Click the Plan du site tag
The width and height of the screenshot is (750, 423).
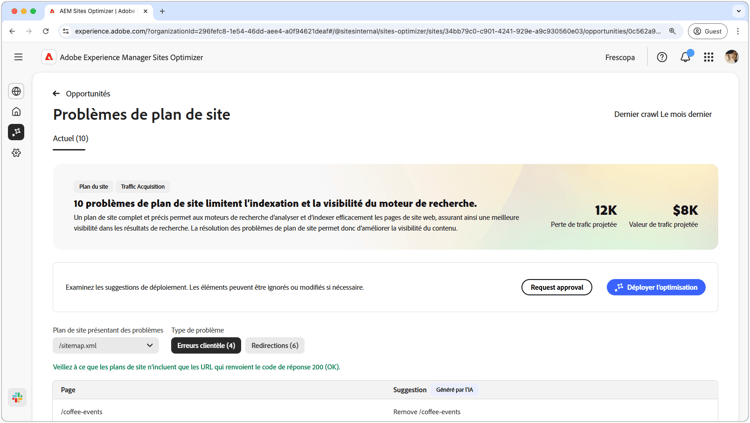tap(93, 187)
